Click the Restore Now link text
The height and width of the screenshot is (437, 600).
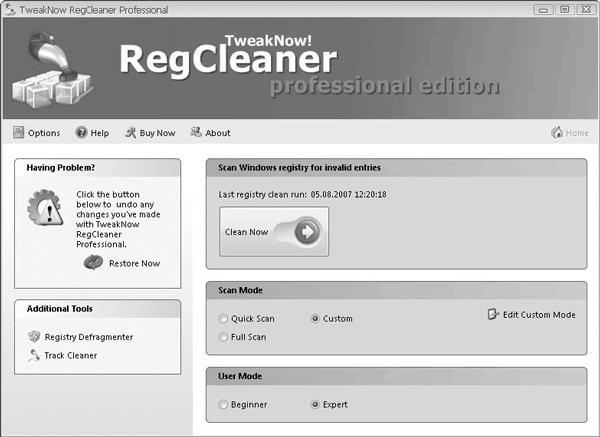coord(134,263)
